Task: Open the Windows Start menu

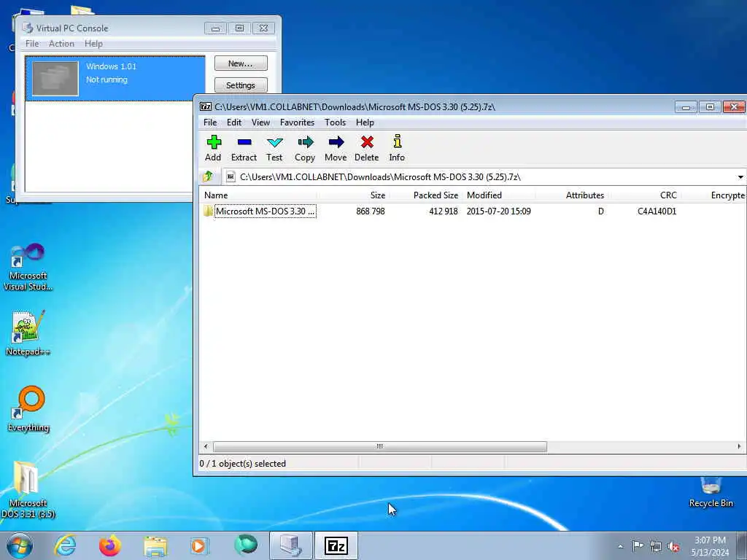Action: pyautogui.click(x=20, y=545)
